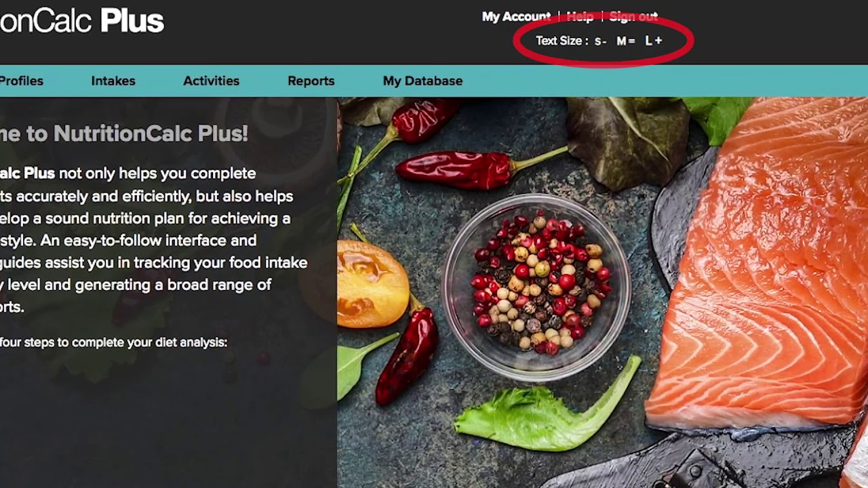The width and height of the screenshot is (868, 488).
Task: Switch to My Database
Action: coord(422,81)
